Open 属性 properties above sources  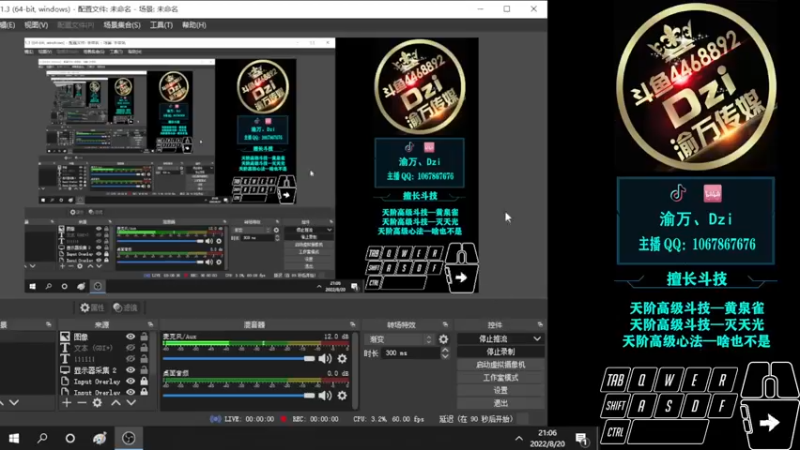click(92, 307)
